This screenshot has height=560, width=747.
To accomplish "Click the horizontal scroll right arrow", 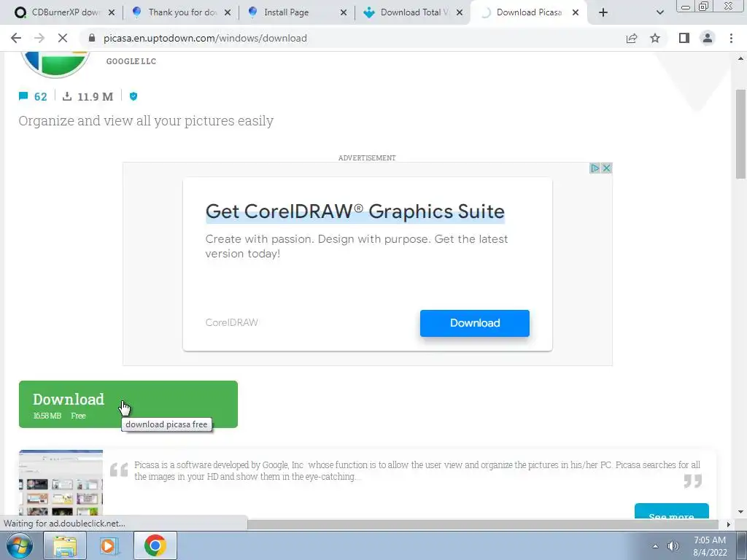I will (x=728, y=524).
